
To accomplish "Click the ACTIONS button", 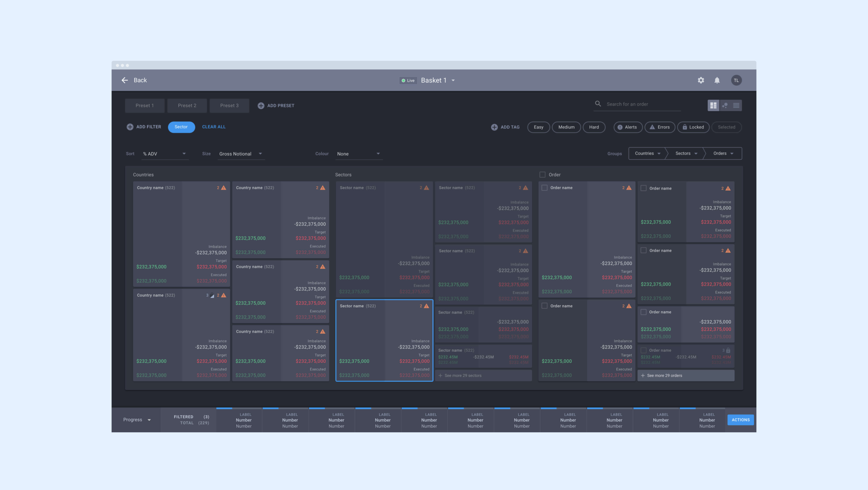I will [x=740, y=420].
